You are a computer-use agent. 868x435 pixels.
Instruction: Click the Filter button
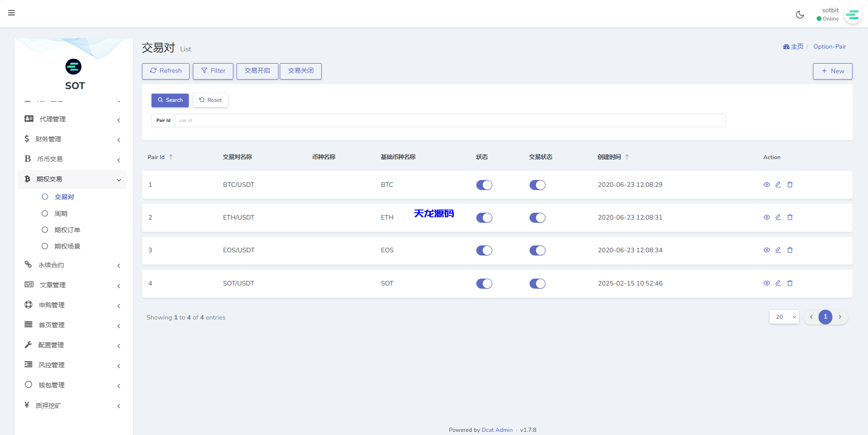(x=213, y=71)
